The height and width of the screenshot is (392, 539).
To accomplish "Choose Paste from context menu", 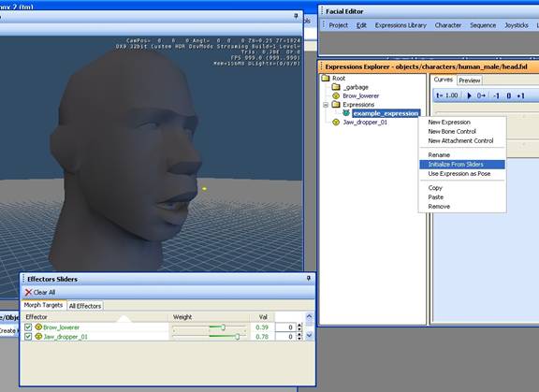I will (462, 197).
